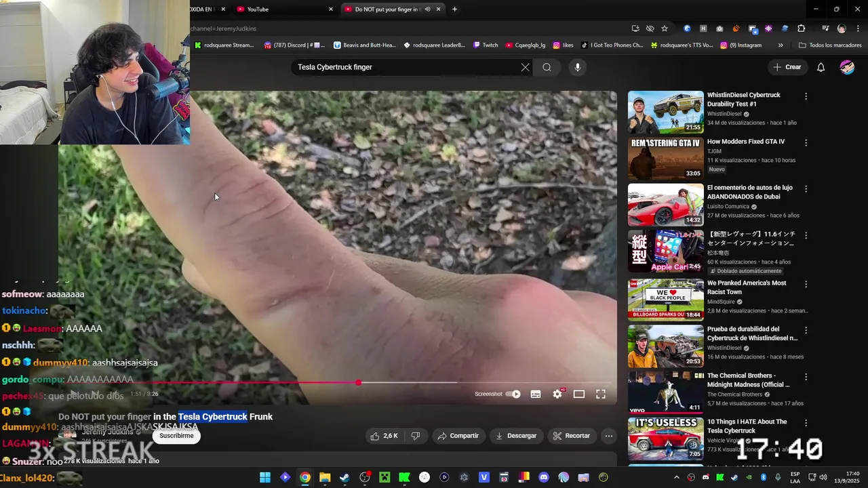The image size is (868, 488).
Task: Bookmark this page with star icon
Action: tap(665, 28)
